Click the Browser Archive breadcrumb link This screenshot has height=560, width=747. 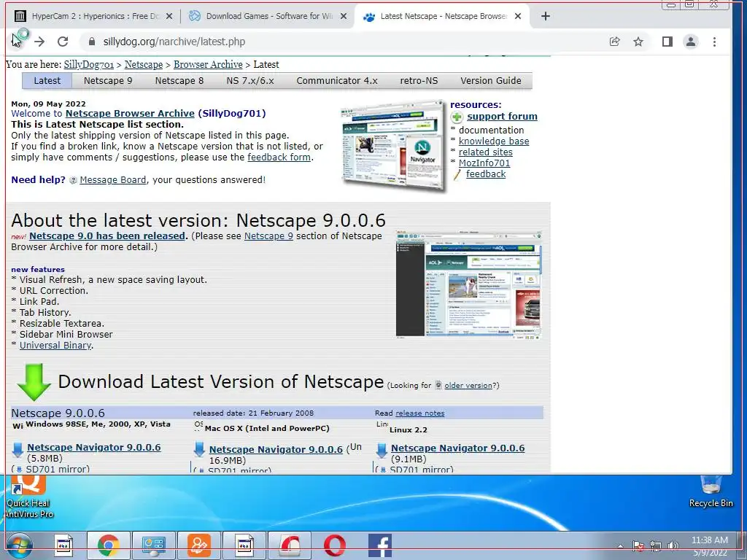(x=208, y=64)
